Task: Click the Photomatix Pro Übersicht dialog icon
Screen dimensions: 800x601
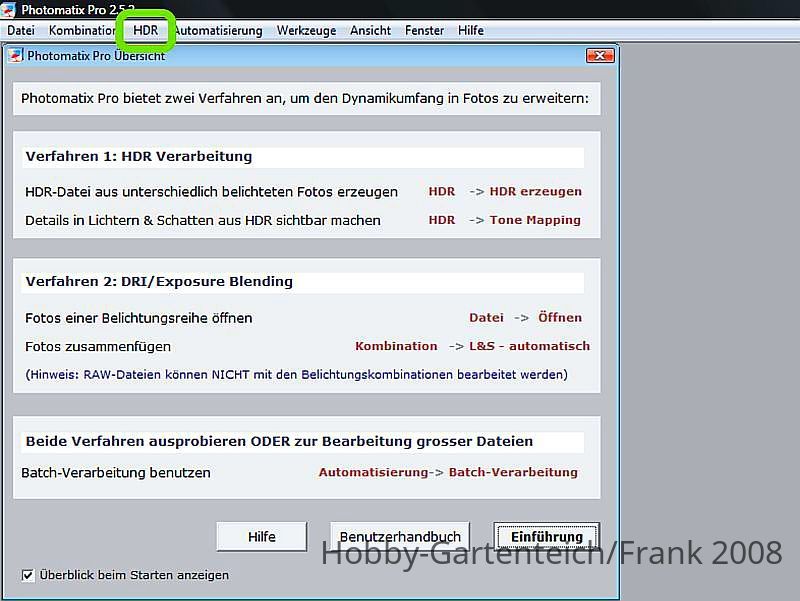Action: [15, 55]
